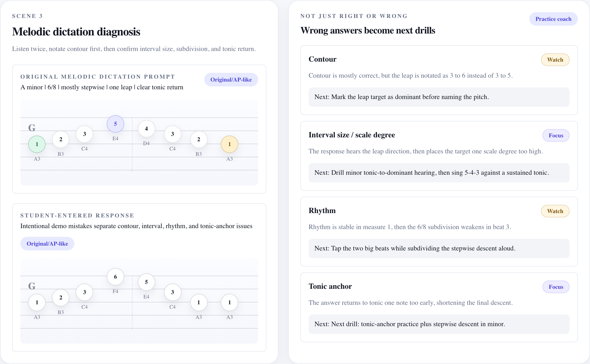Select the last student note 1 on A3
Screen dimensions: 590x364
click(229, 302)
